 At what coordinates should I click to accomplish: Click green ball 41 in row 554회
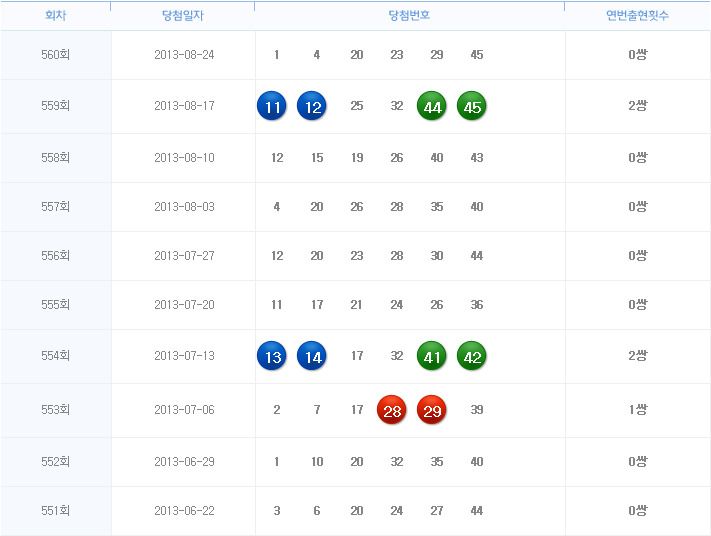[432, 356]
